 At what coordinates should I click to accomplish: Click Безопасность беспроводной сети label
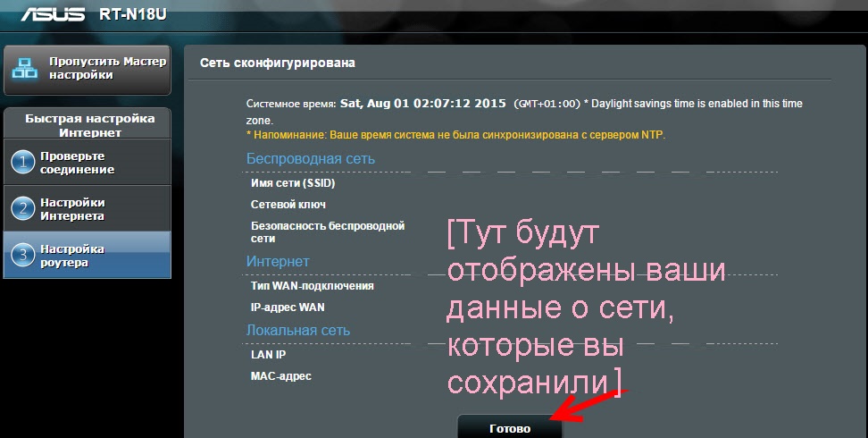click(328, 232)
